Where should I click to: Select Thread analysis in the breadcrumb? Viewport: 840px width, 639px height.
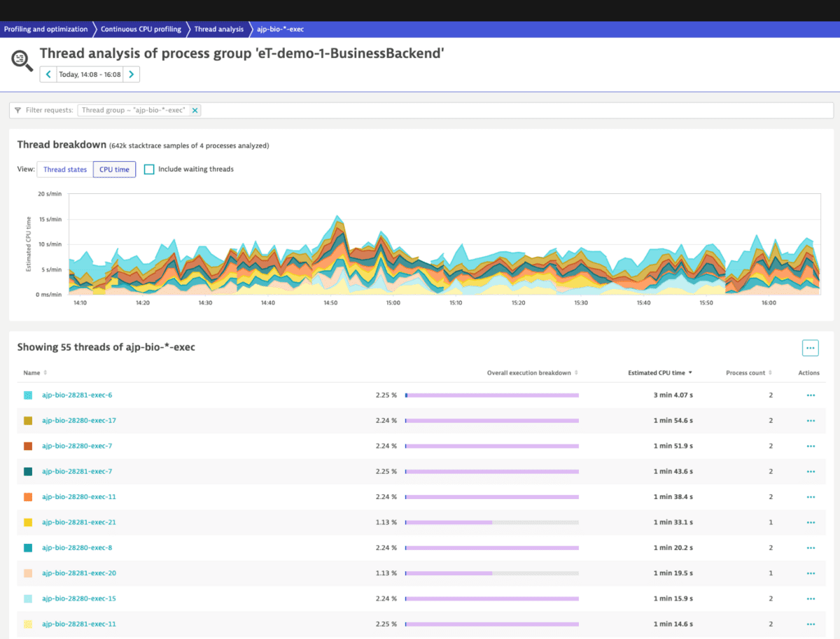coord(219,29)
